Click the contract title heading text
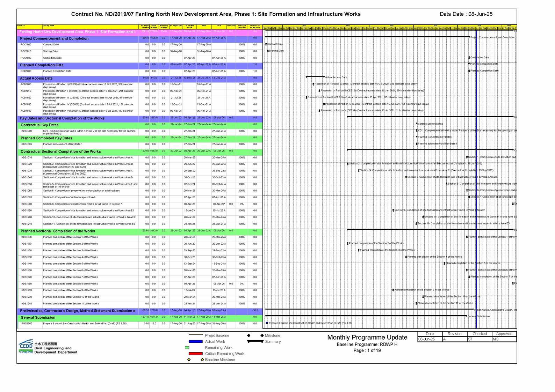 point(216,14)
